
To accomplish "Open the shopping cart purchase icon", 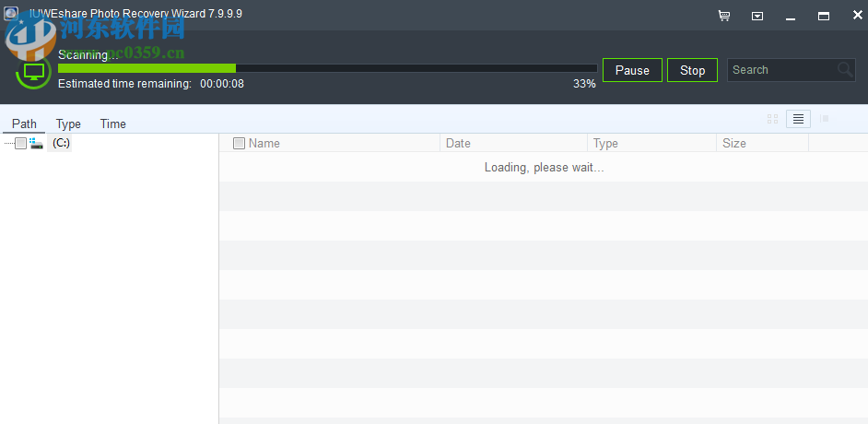I will tap(724, 16).
